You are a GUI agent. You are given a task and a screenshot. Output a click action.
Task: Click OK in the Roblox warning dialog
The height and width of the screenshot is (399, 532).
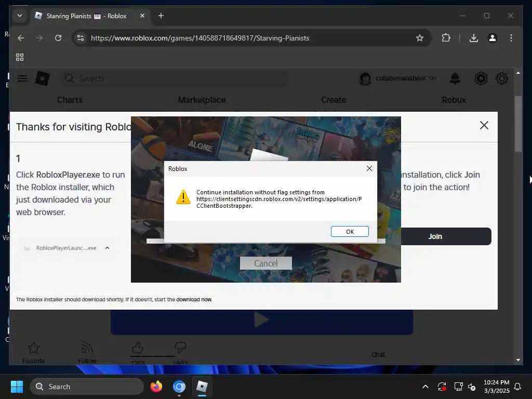pos(350,231)
